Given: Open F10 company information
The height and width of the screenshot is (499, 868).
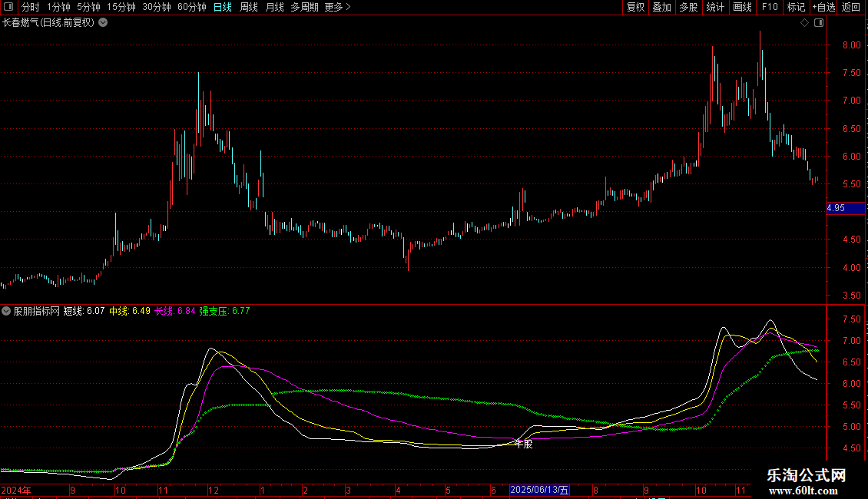Looking at the screenshot, I should tap(770, 7).
